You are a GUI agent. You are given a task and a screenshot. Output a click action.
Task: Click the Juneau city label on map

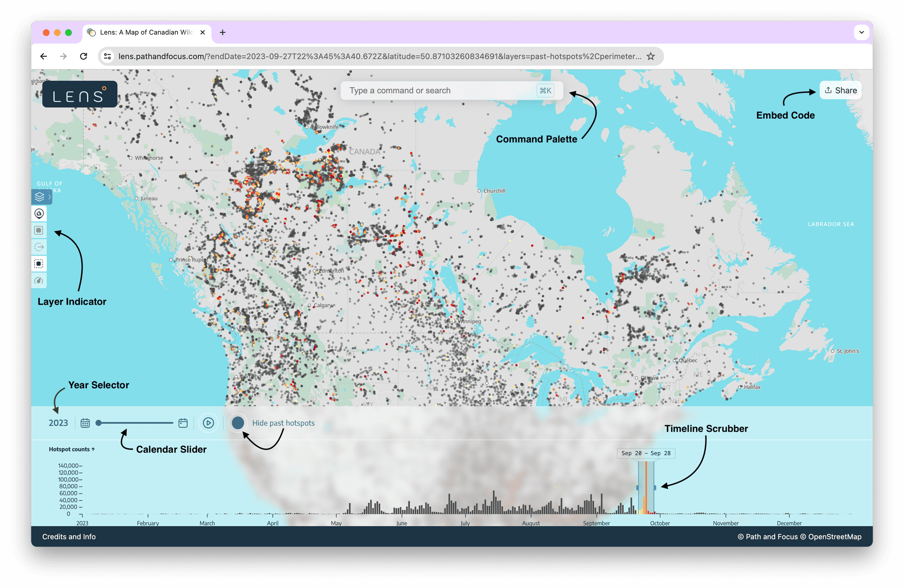coord(149,199)
